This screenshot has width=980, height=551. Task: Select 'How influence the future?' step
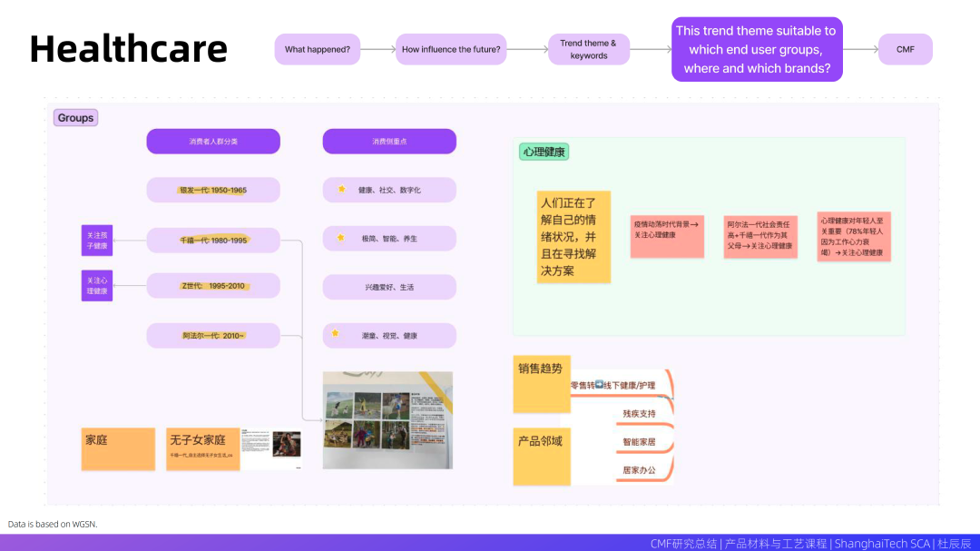[x=451, y=49]
